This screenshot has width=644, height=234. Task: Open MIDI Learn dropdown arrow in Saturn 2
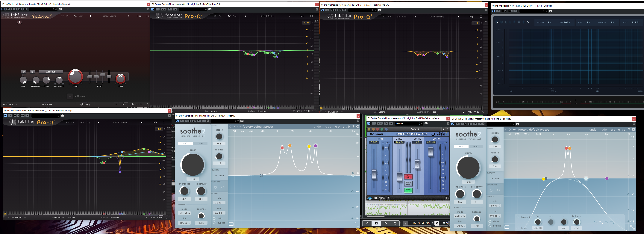16,105
